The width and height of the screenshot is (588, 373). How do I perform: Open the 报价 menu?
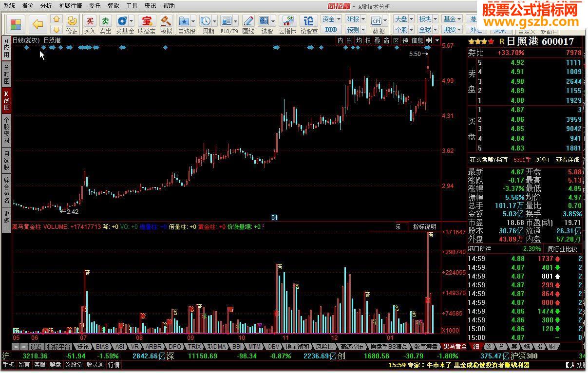pos(28,6)
